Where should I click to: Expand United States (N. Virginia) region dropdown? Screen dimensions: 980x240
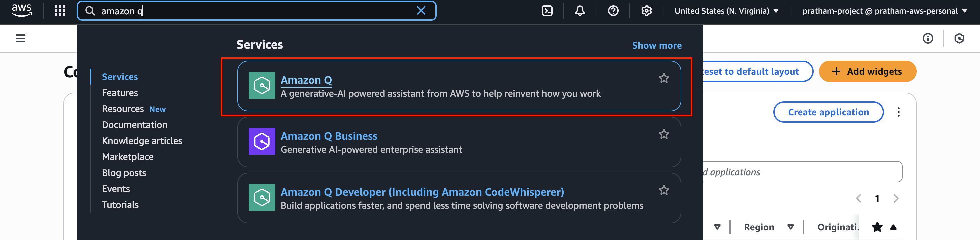pos(726,11)
